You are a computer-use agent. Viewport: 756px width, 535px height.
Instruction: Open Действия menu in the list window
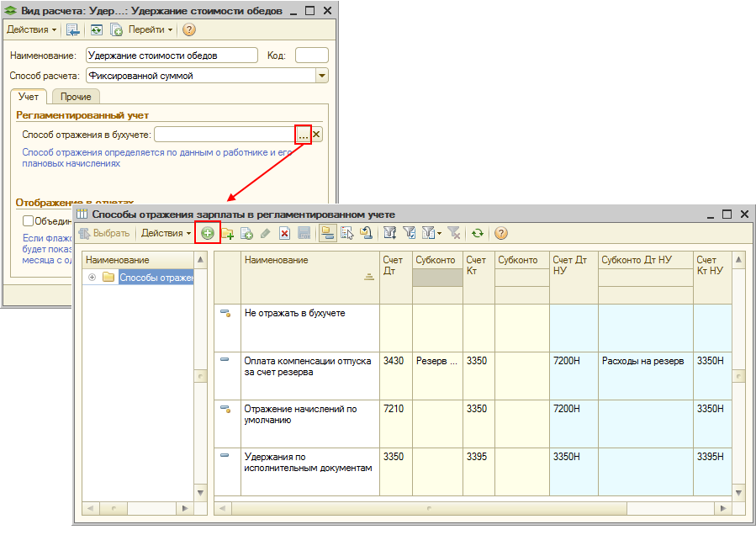(166, 233)
